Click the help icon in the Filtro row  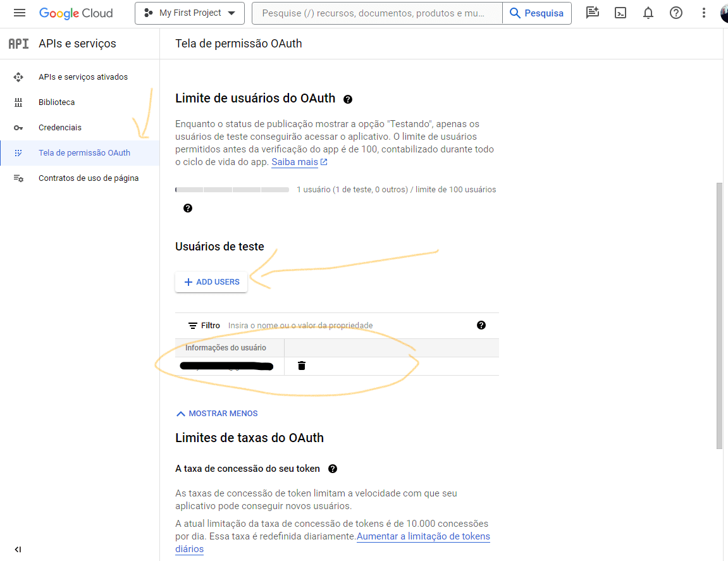pyautogui.click(x=481, y=325)
